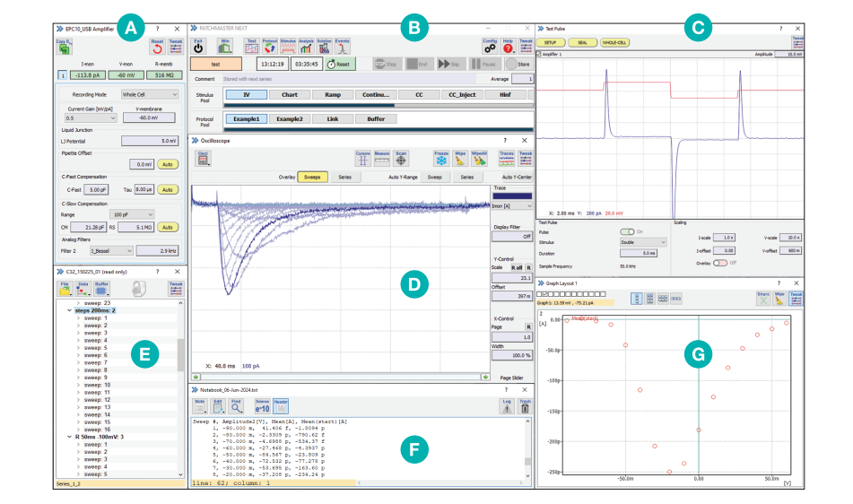
Task: Click the Wipe broom icon in Graph Layout
Action: click(779, 298)
